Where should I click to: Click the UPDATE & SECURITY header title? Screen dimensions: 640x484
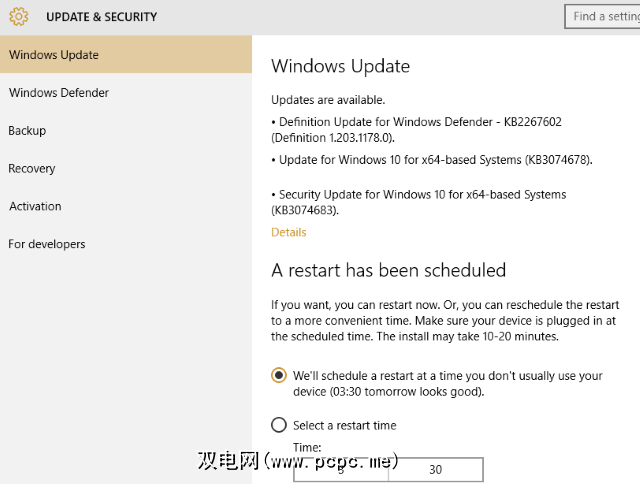pos(101,17)
